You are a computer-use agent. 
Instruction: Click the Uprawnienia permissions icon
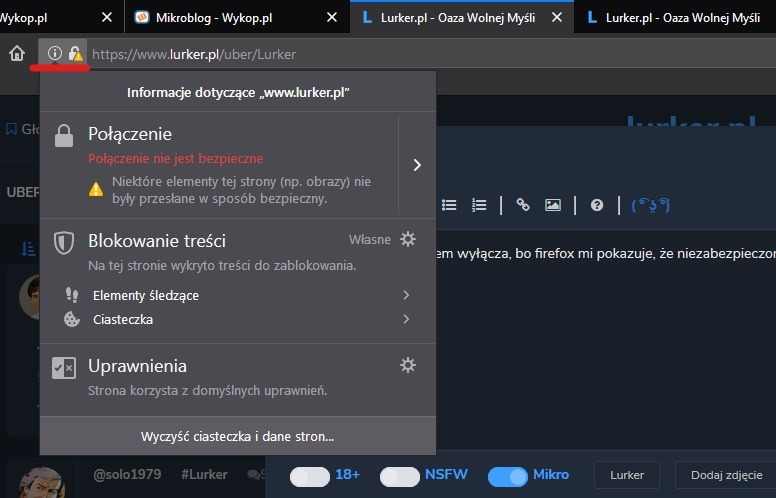point(64,368)
